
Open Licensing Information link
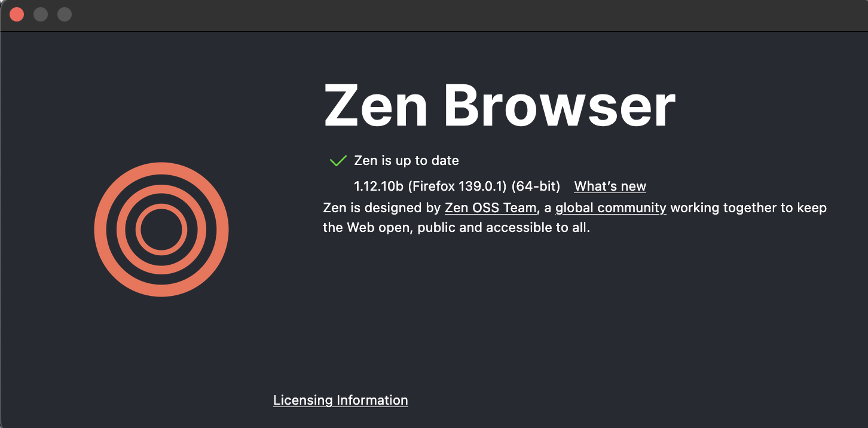click(x=341, y=401)
